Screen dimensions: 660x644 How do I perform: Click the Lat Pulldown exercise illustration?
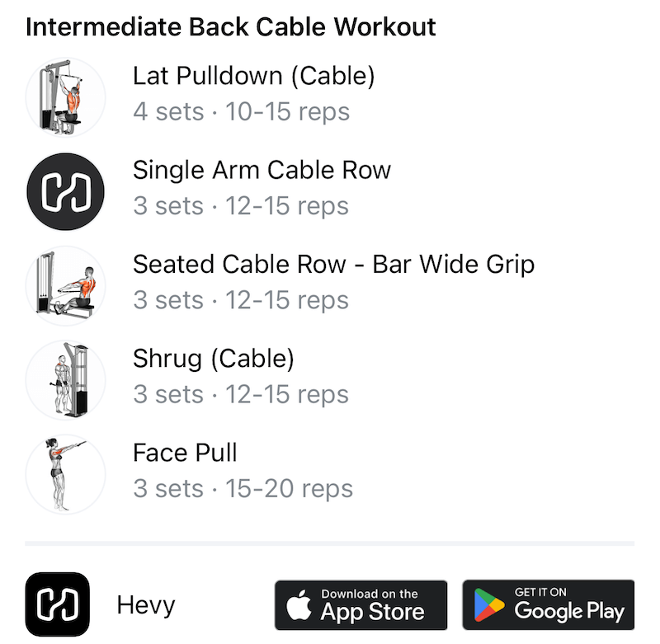click(65, 97)
